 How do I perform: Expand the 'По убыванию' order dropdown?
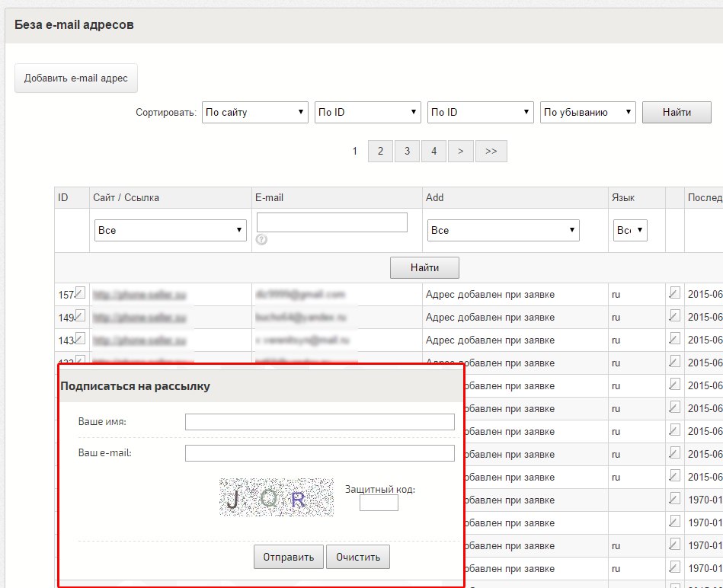click(587, 113)
